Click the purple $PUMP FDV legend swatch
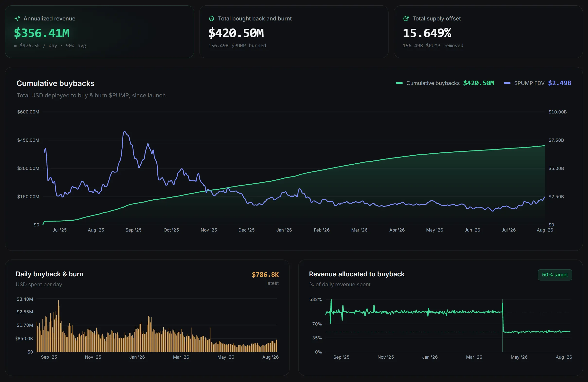This screenshot has height=382, width=588. coord(507,83)
